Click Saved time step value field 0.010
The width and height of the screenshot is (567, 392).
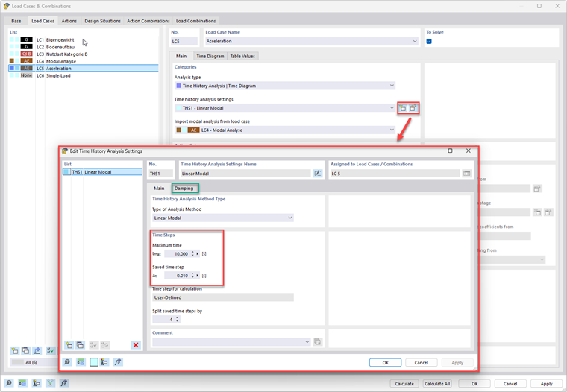(x=178, y=275)
